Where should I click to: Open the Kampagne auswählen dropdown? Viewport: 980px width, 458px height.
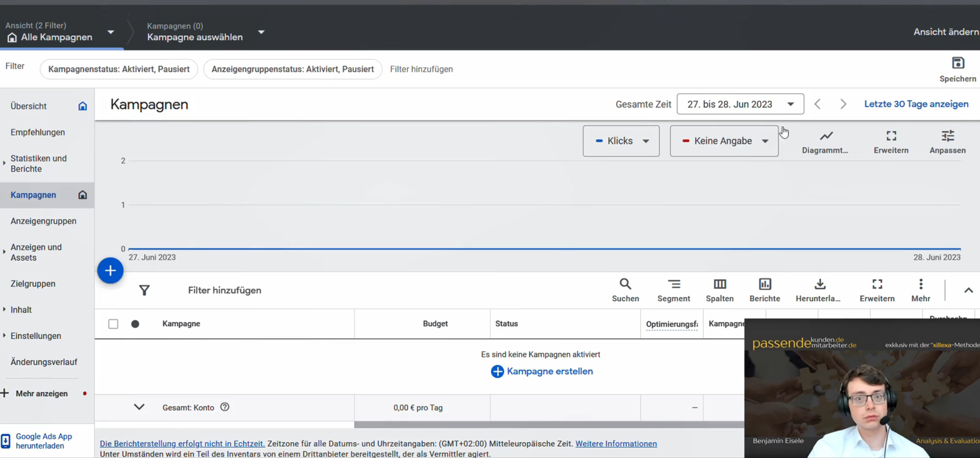(x=261, y=32)
